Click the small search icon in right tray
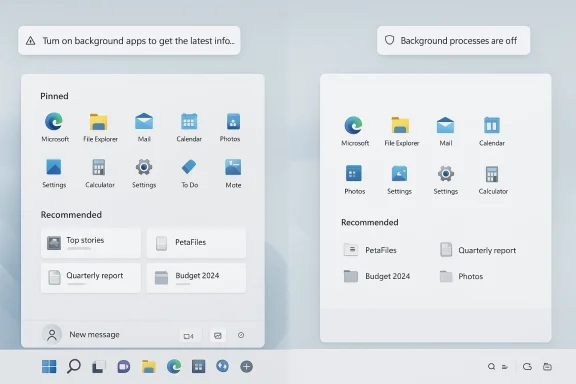 [491, 366]
